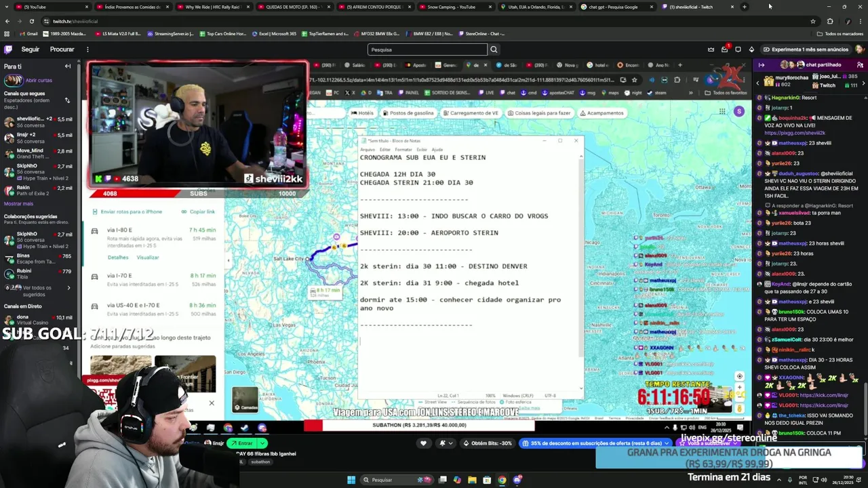Click the pixgg.com/sheviii2k chat link
The height and width of the screenshot is (488, 868).
[795, 133]
